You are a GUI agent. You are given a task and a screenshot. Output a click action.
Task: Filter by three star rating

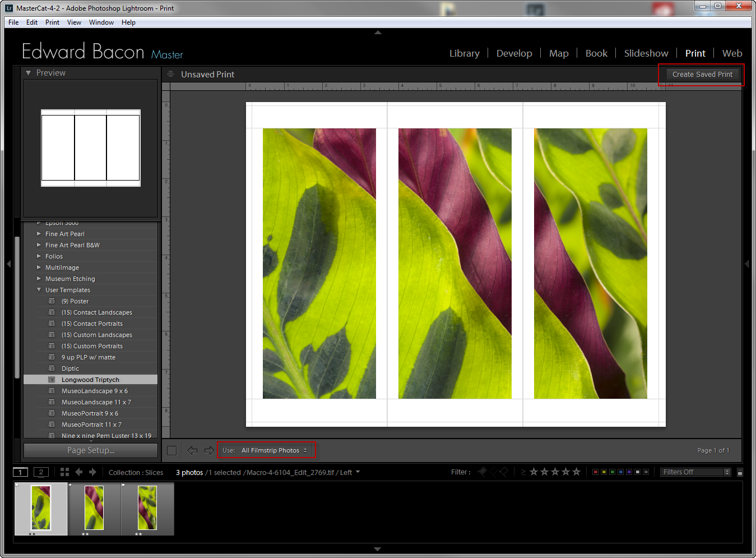coord(555,472)
